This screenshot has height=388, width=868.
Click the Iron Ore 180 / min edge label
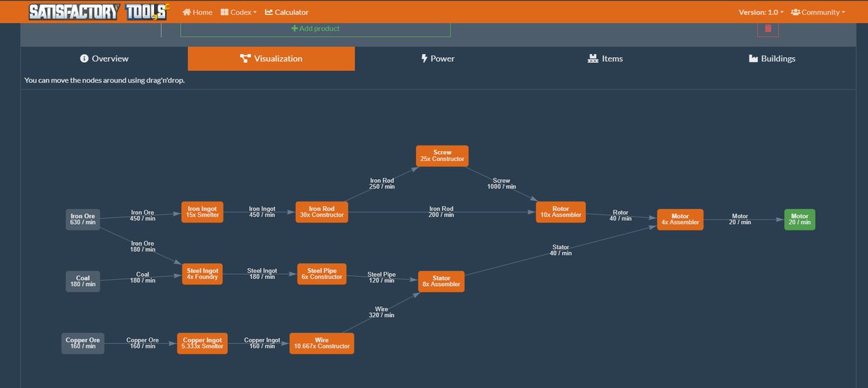coord(142,246)
